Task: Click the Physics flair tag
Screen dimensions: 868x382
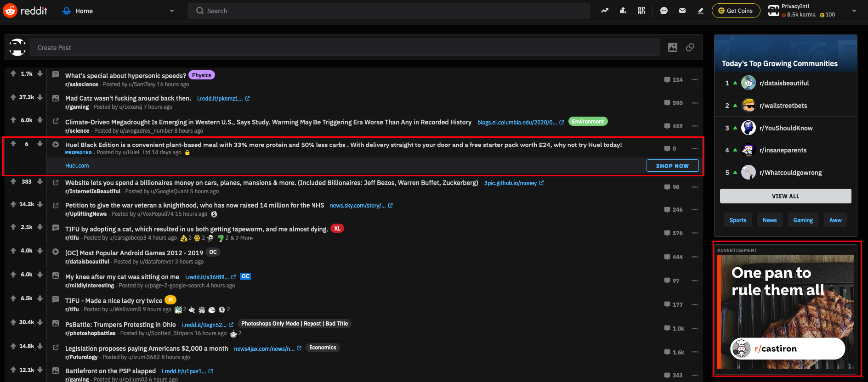Action: coord(201,75)
